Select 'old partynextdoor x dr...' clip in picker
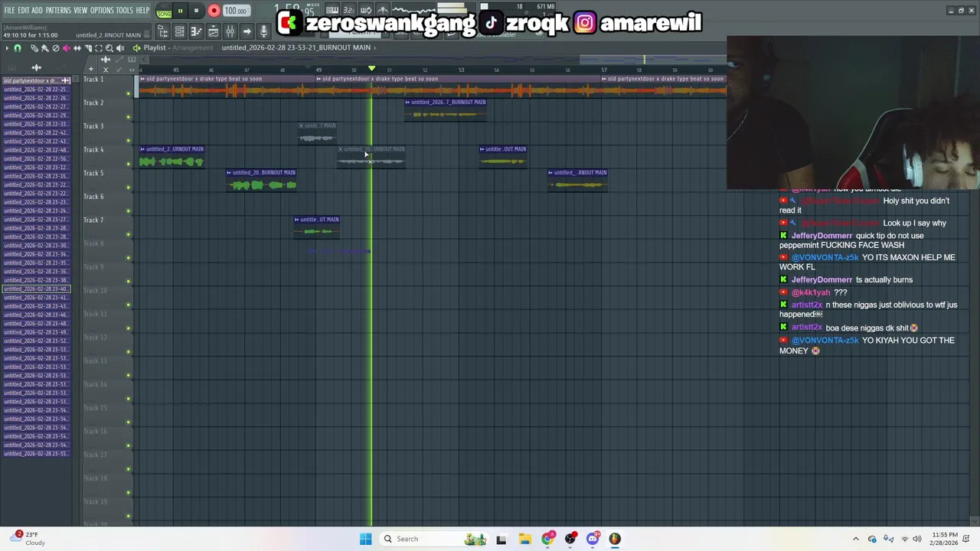980x551 pixels. pos(36,80)
